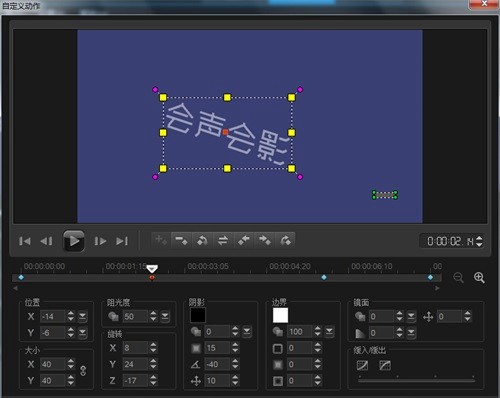Move keyframe to the left with arrow-diamond icon
500x398 pixels.
coord(244,240)
